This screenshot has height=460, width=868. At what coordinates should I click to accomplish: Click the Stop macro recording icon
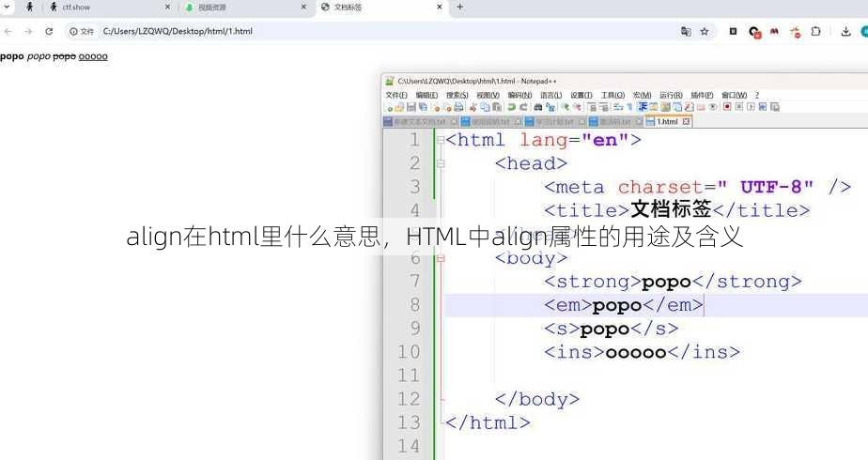pos(739,107)
